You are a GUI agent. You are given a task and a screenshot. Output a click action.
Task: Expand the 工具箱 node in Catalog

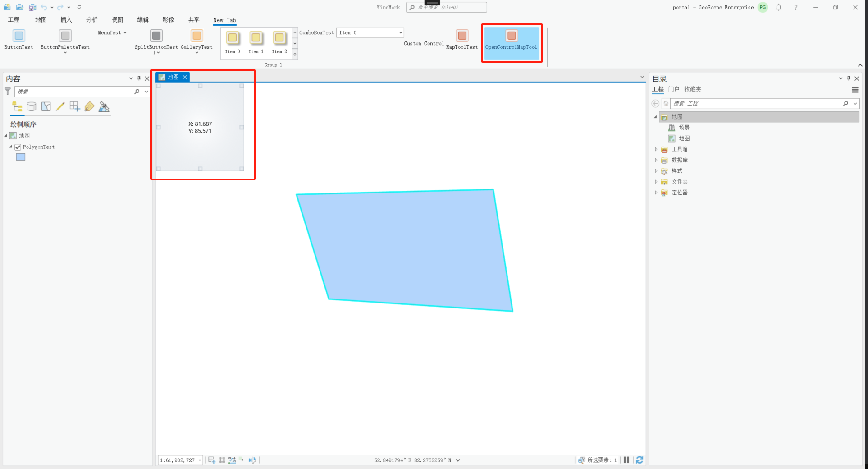(x=656, y=149)
